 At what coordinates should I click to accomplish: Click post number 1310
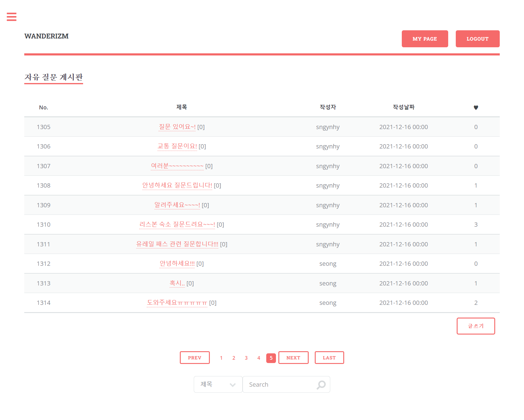44,225
